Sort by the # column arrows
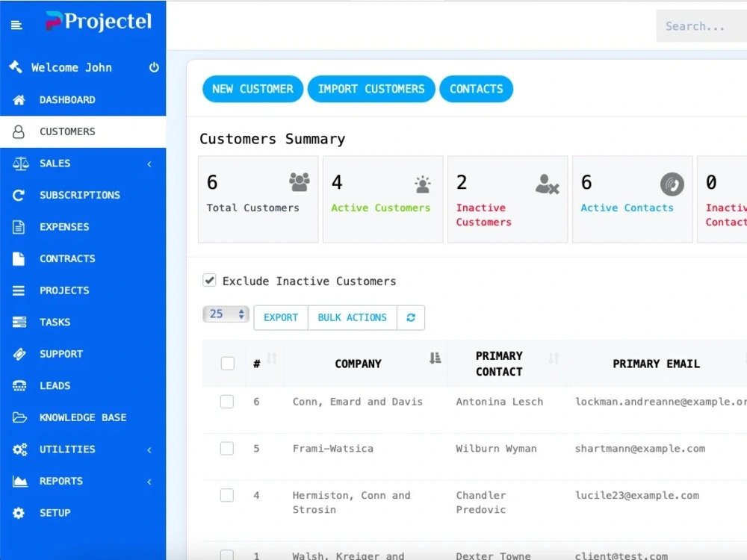This screenshot has width=747, height=560. tap(272, 358)
